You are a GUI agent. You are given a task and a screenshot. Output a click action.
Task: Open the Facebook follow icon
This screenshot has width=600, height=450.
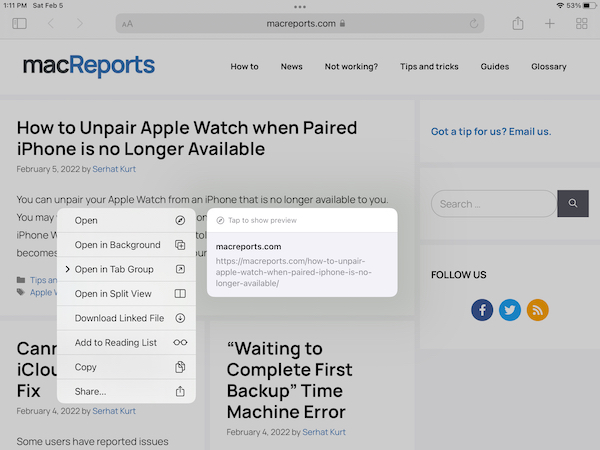pos(482,310)
